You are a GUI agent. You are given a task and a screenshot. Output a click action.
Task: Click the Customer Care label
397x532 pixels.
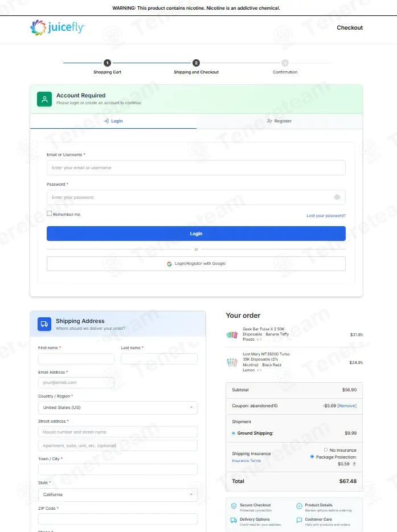click(x=318, y=519)
